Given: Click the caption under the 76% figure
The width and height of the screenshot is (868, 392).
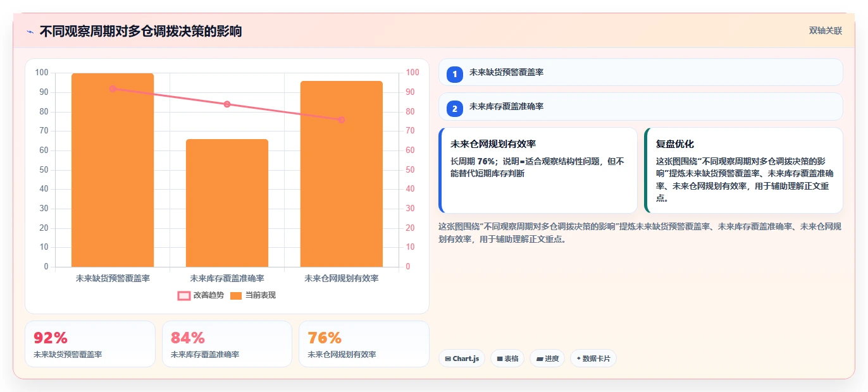Looking at the screenshot, I should pyautogui.click(x=342, y=355).
